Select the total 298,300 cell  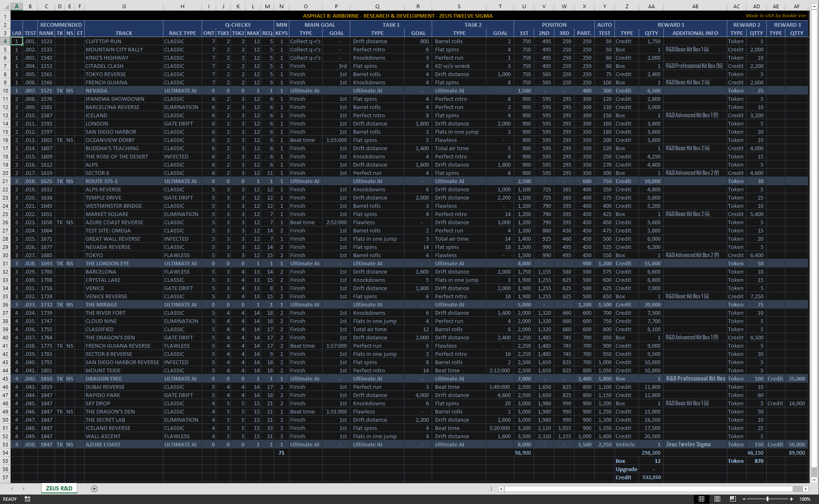click(651, 453)
